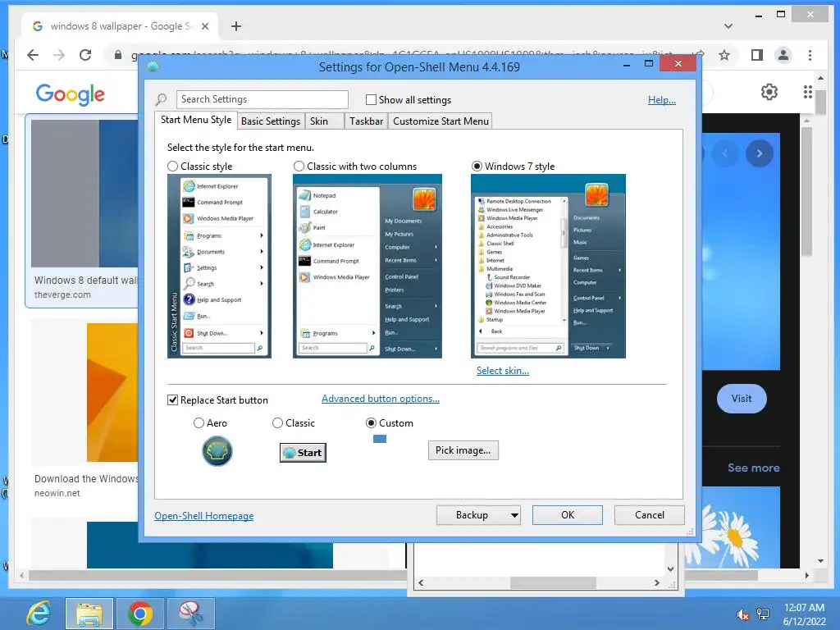Click the Chrome page vertical scrollbar
The width and height of the screenshot is (840, 630).
pos(820,102)
